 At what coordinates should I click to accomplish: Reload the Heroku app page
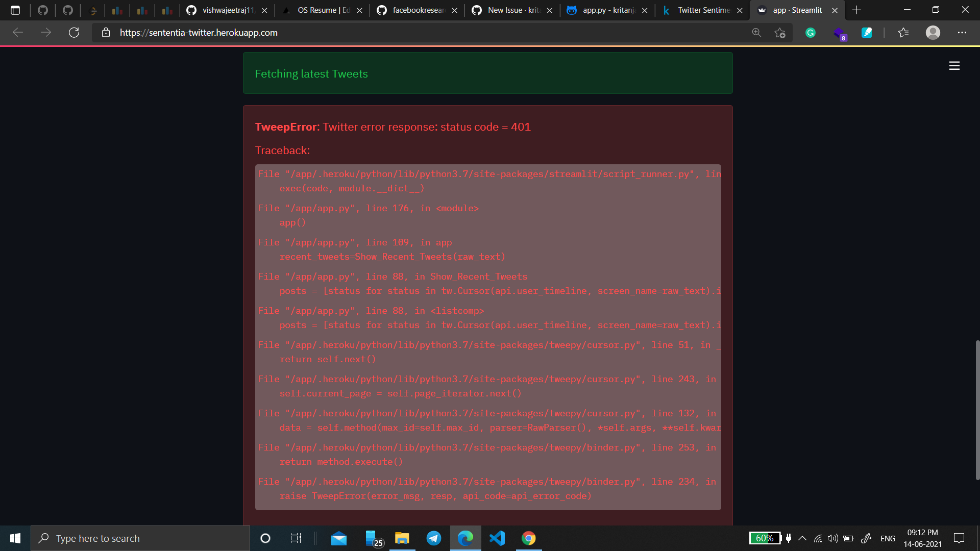pyautogui.click(x=74, y=32)
